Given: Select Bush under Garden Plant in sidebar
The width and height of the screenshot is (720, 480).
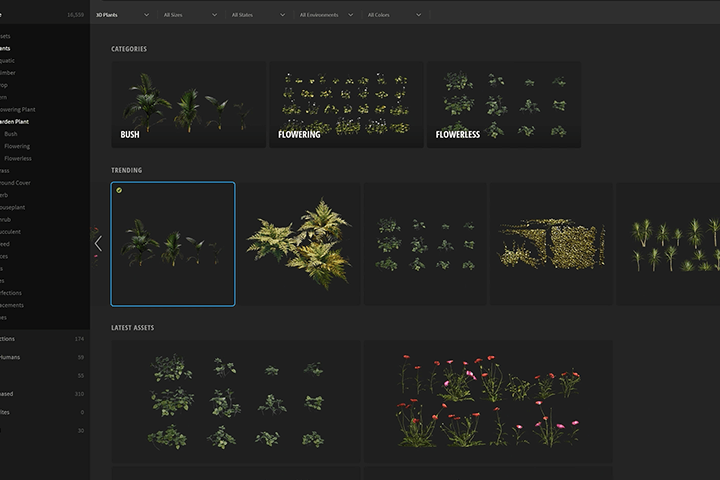Looking at the screenshot, I should [x=11, y=134].
